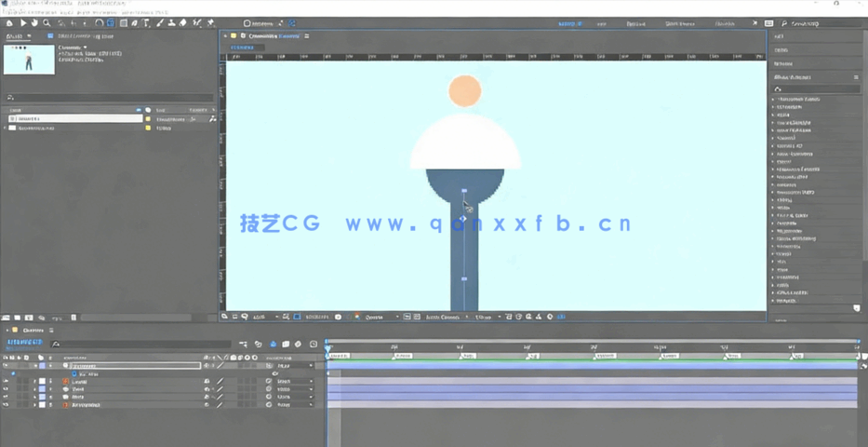The width and height of the screenshot is (868, 447).
Task: Select the Puppet Pin tool
Action: (211, 22)
